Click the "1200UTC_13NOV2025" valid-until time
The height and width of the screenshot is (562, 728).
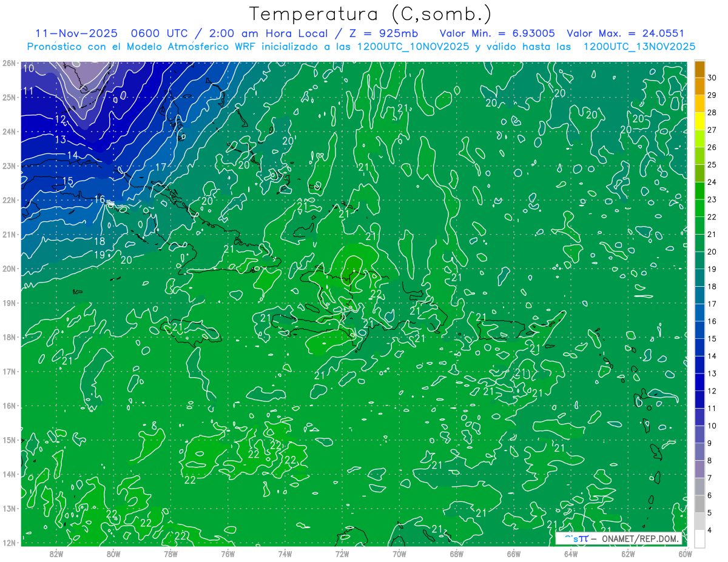[639, 46]
